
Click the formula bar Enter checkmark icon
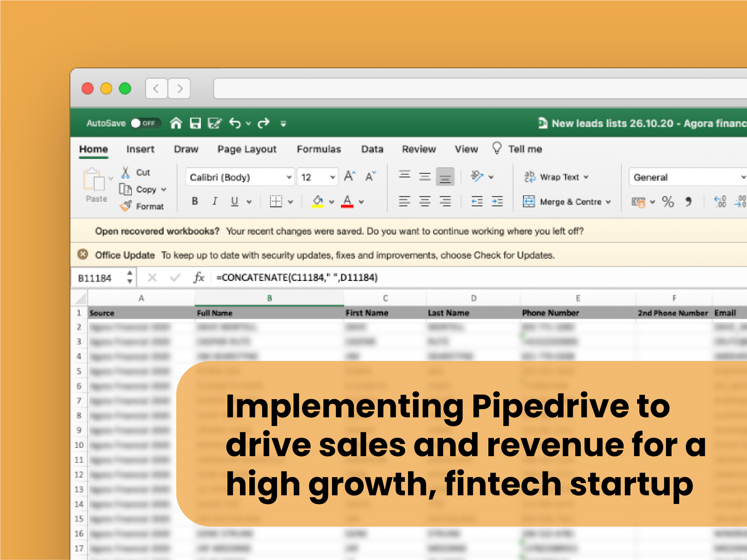coord(175,278)
